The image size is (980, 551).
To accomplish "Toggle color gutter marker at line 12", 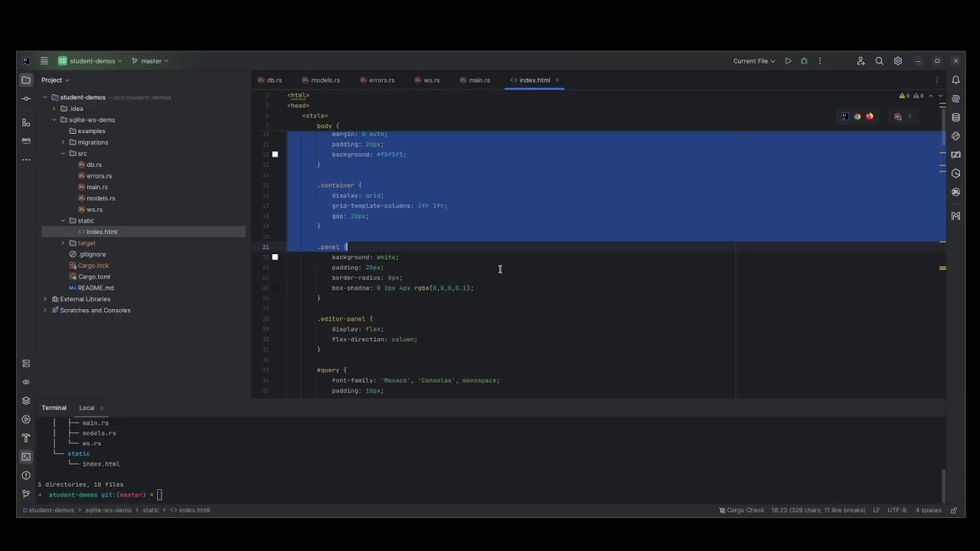I will [x=275, y=155].
